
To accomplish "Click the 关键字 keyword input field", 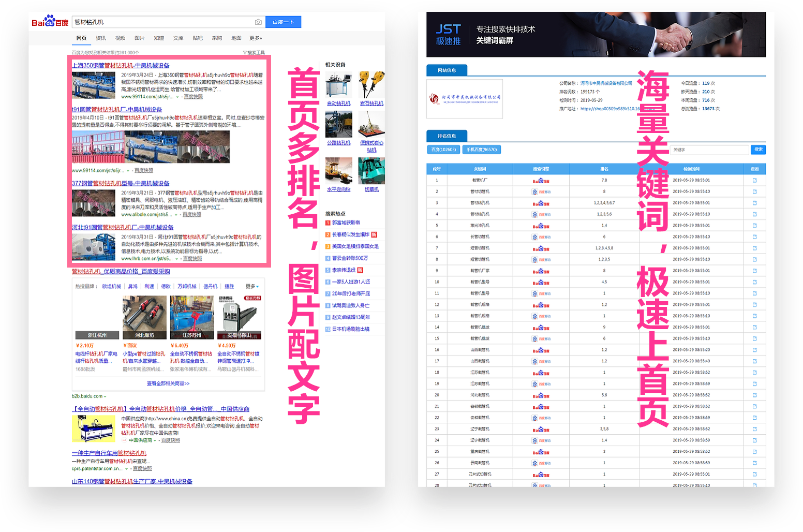I will pos(710,150).
